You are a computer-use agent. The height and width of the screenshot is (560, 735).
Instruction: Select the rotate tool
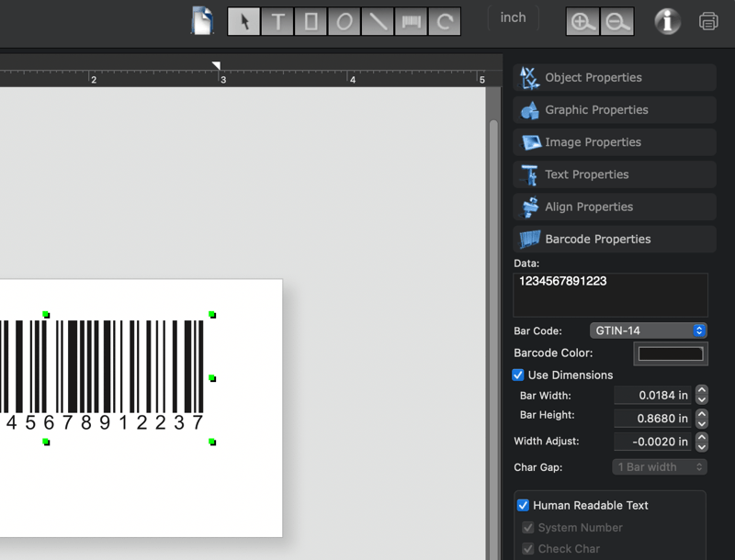pyautogui.click(x=444, y=21)
